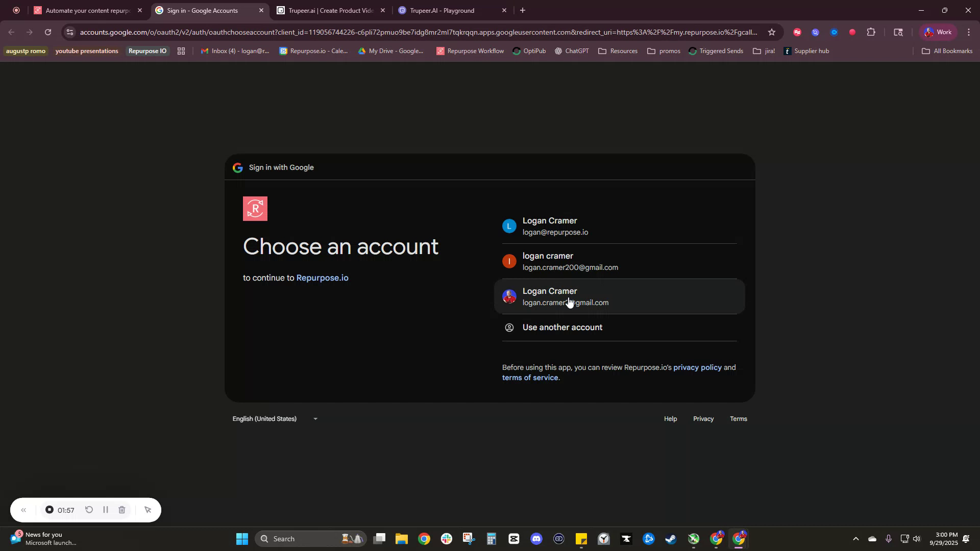Screen dimensions: 980x551
Task: Delete the current recording
Action: [x=122, y=510]
